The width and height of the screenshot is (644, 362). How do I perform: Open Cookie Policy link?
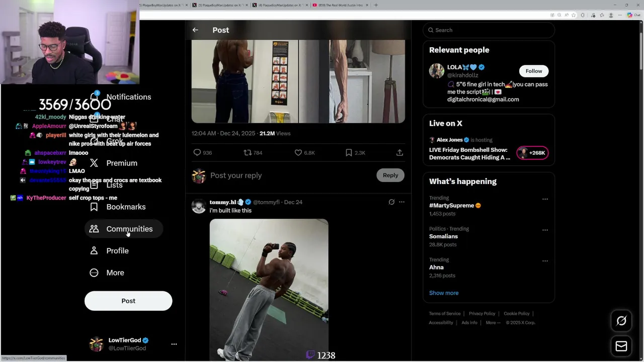tap(517, 314)
